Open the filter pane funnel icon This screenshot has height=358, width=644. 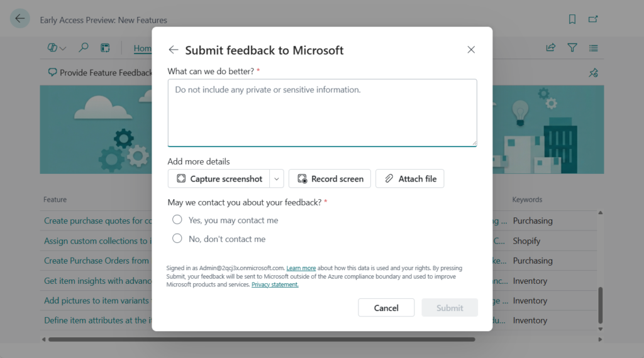pos(572,48)
